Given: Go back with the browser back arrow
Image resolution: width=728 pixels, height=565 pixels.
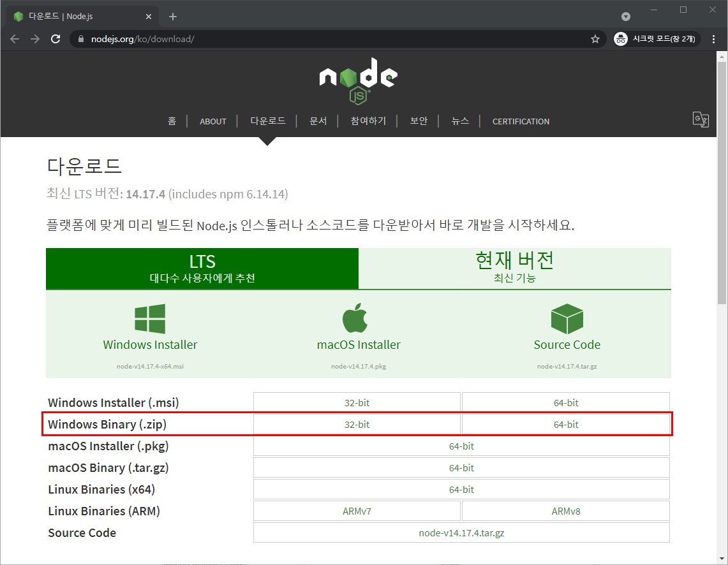Looking at the screenshot, I should point(15,39).
